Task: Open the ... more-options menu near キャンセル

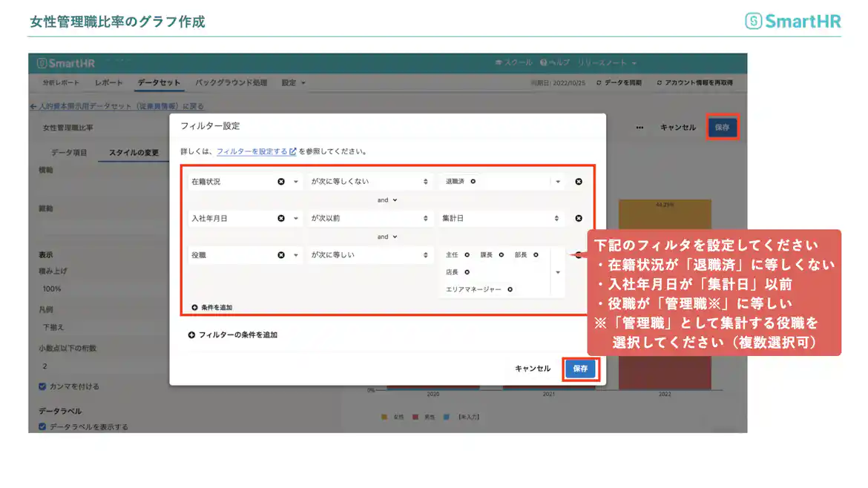Action: coord(639,128)
